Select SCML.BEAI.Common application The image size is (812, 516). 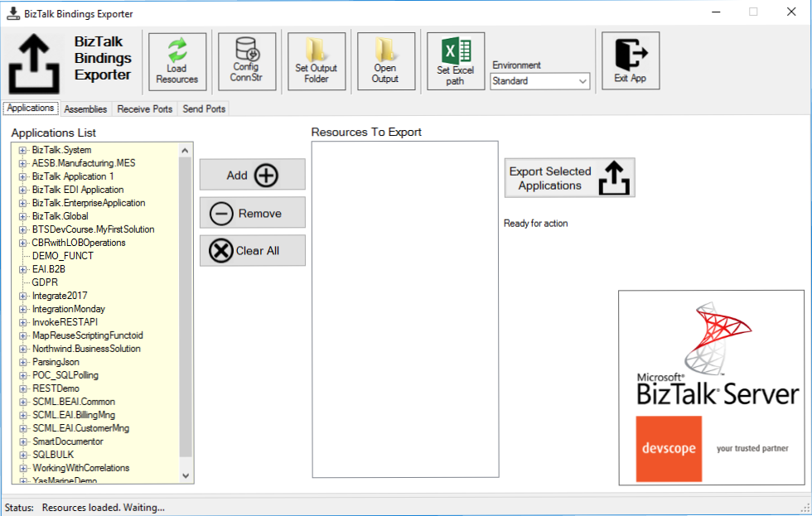(74, 402)
